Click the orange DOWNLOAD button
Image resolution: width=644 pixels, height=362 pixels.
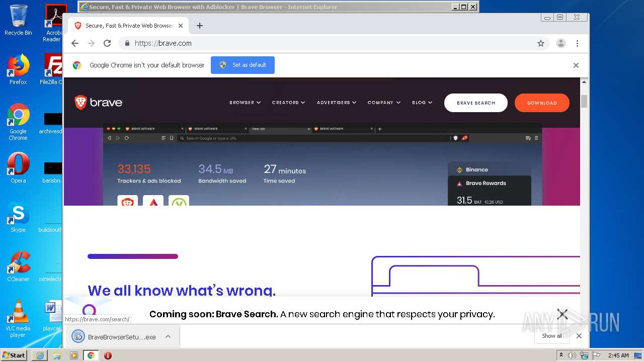pyautogui.click(x=542, y=103)
